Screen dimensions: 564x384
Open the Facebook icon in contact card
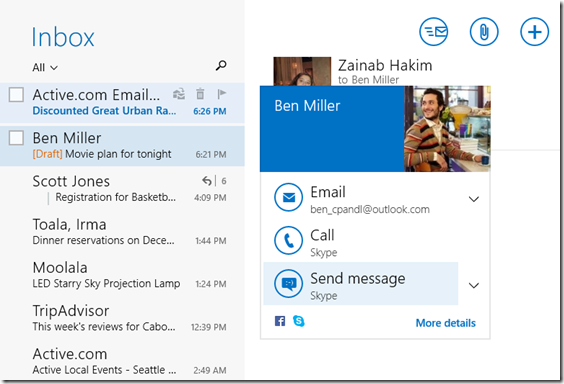pyautogui.click(x=280, y=321)
